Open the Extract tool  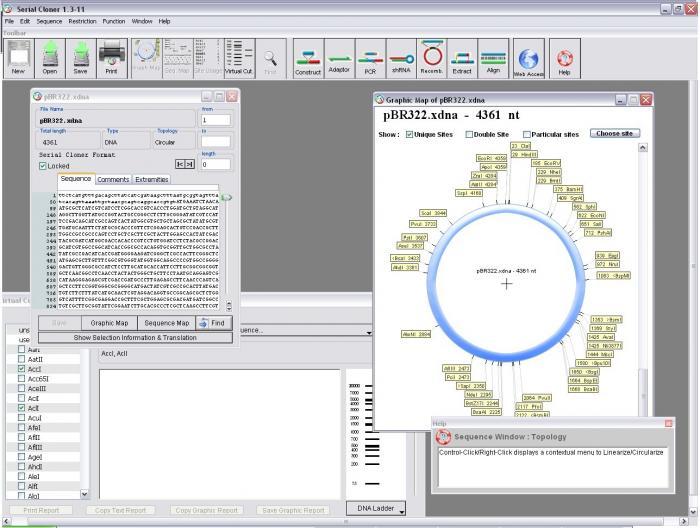coord(462,58)
